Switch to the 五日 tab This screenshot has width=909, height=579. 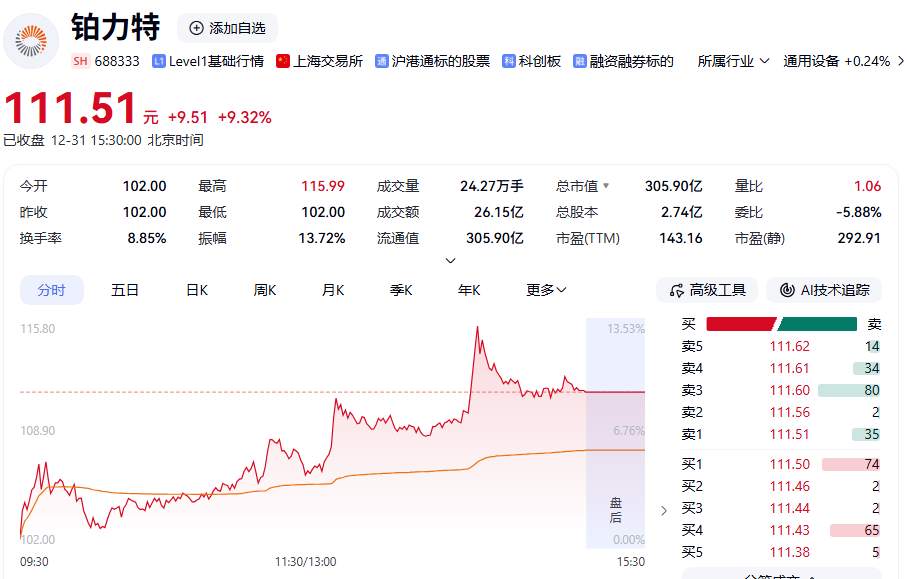click(125, 289)
